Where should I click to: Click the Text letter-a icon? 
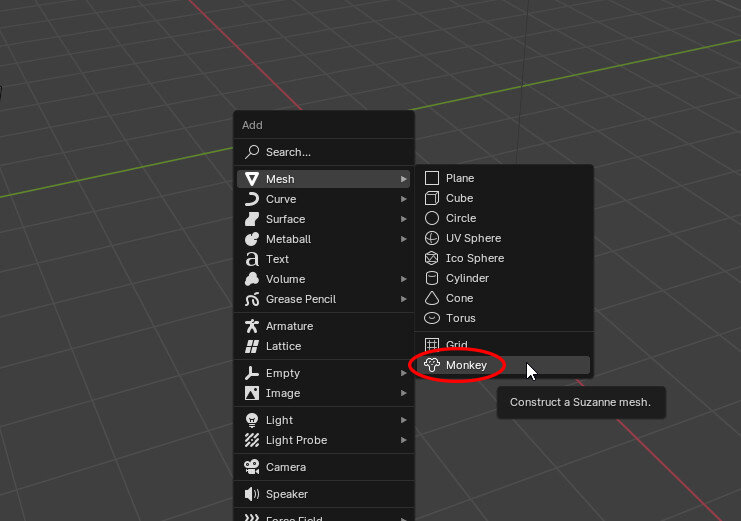coord(252,259)
